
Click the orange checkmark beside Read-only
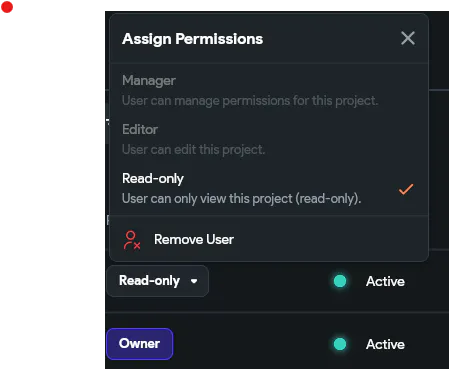pos(406,189)
